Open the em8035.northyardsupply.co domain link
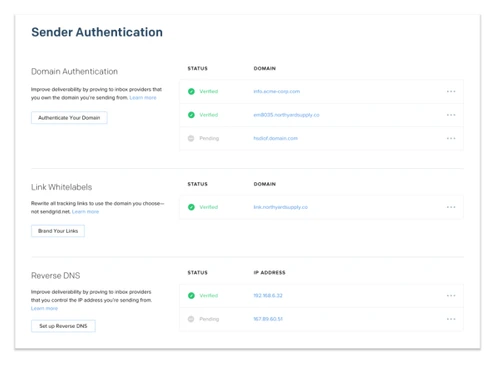500x375 pixels. [286, 115]
